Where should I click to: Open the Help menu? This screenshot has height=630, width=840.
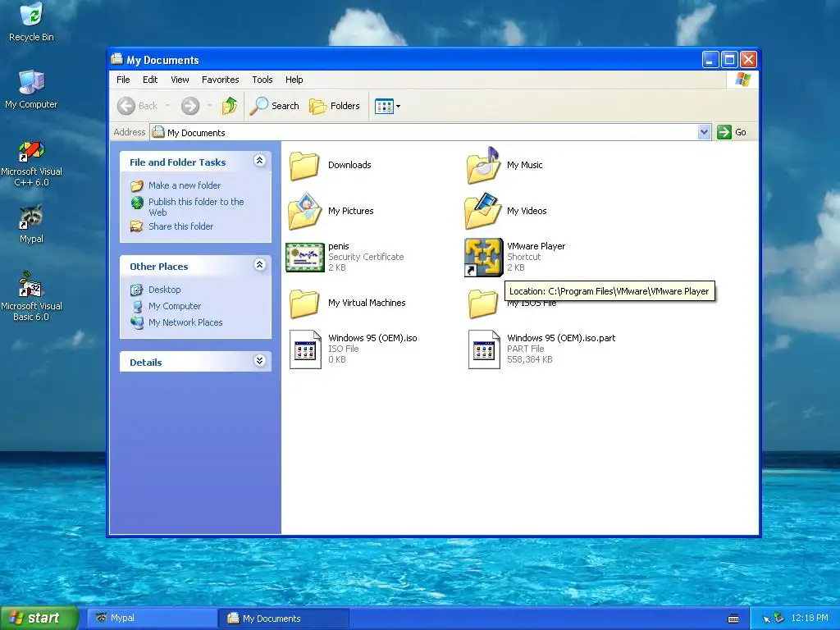click(294, 80)
